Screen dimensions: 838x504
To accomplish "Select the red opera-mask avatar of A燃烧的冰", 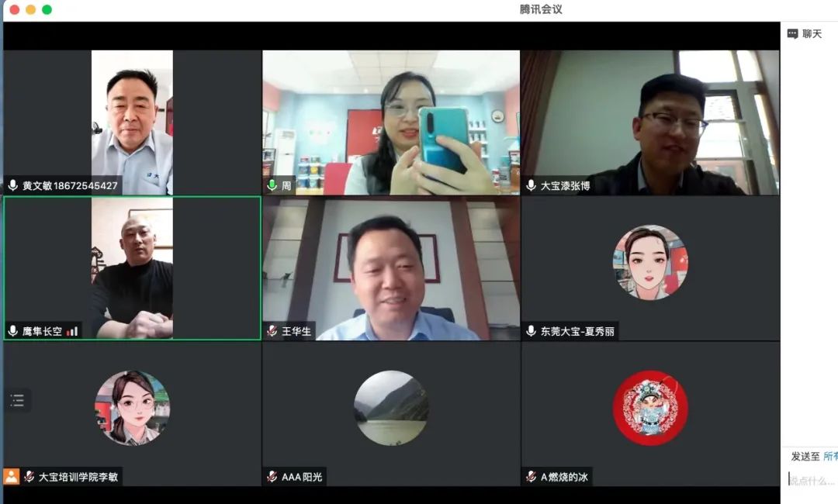I will click(650, 408).
